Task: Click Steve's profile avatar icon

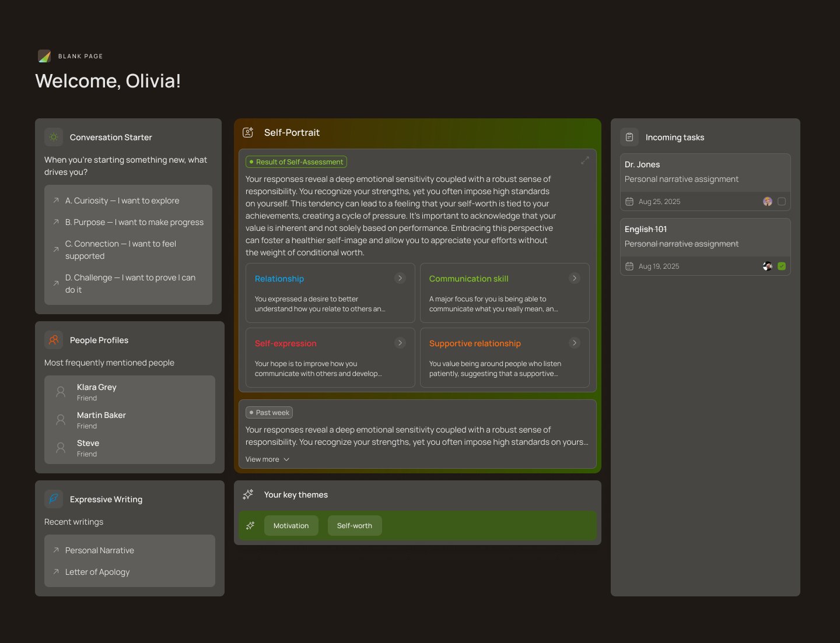Action: [x=61, y=448]
